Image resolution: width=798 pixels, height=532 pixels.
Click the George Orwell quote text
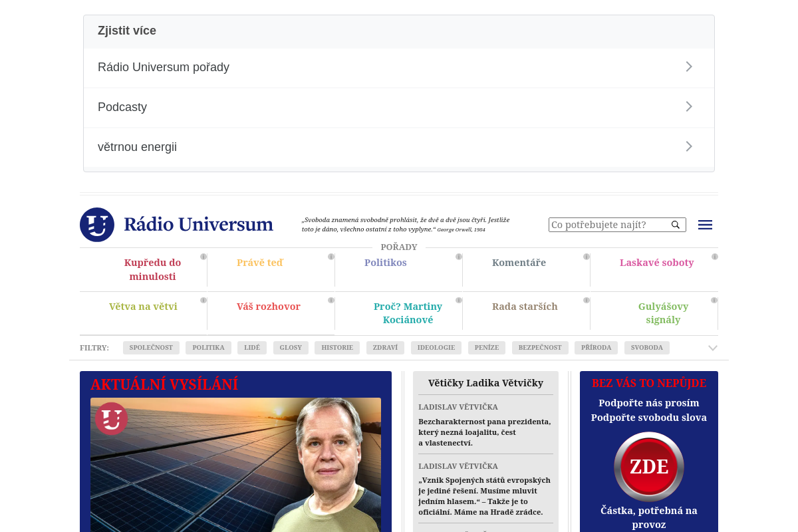tap(406, 224)
